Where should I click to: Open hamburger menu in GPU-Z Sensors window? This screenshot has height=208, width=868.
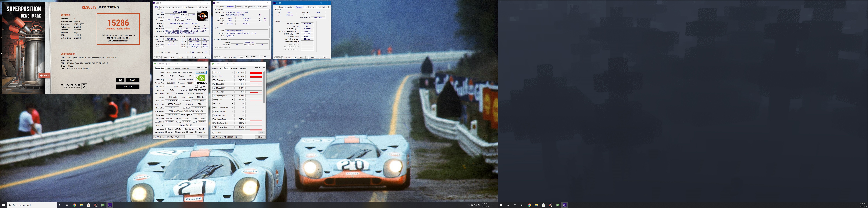264,68
